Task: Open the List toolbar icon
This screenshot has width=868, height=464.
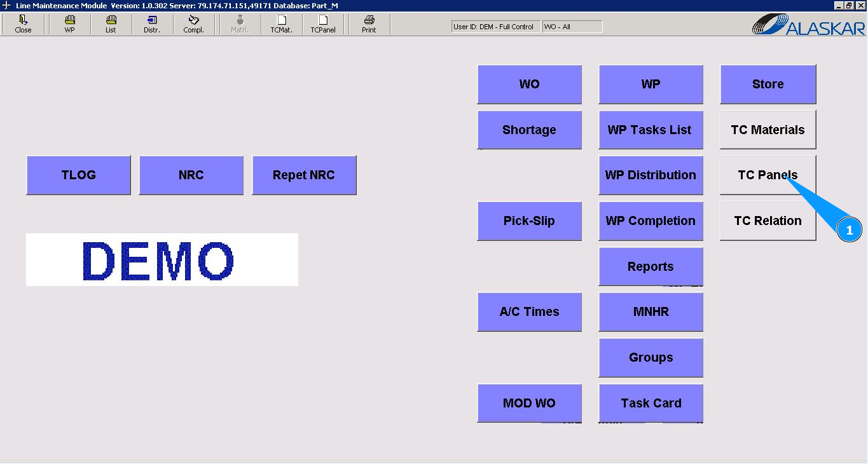Action: 111,24
